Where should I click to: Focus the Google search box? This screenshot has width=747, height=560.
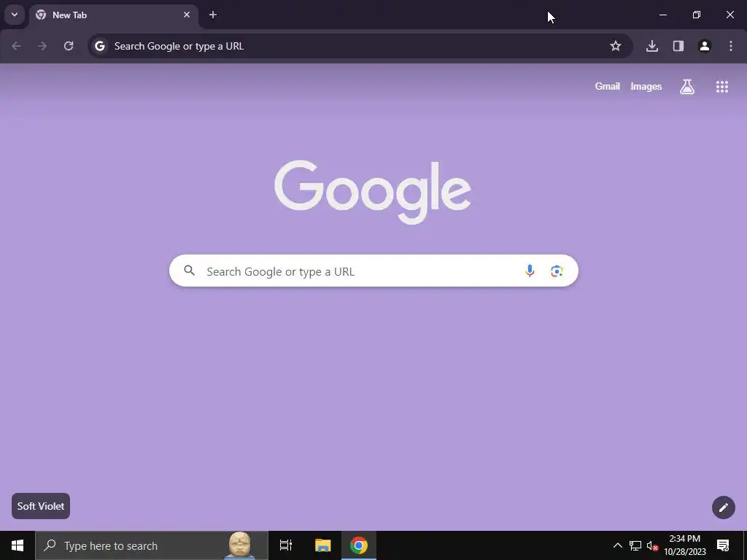[x=373, y=271]
